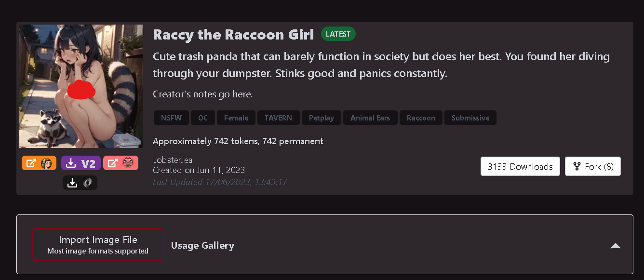
Task: Download the V2 character card
Action: [80, 163]
